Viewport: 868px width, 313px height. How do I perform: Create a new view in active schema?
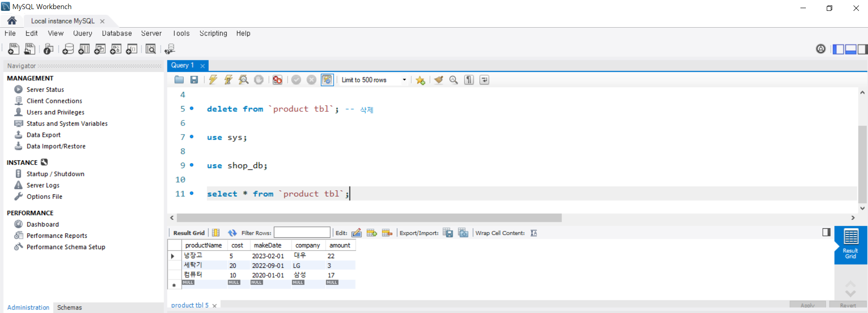100,49
